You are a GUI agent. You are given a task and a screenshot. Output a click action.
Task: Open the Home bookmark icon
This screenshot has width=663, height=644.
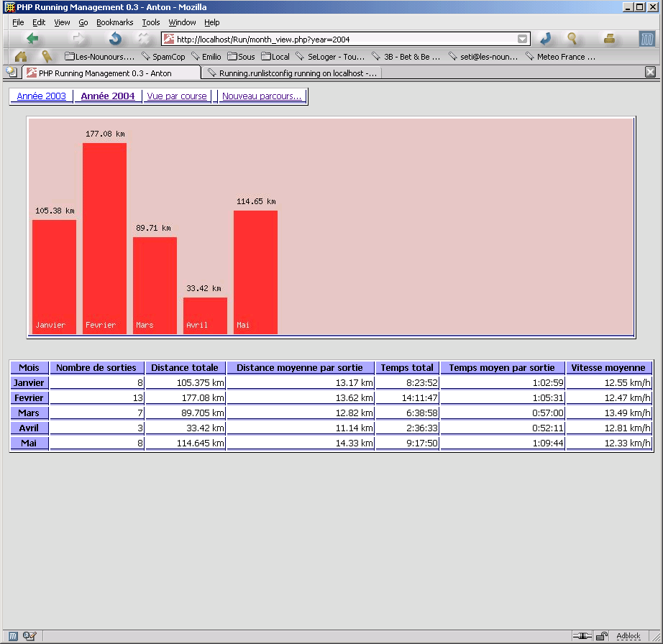pyautogui.click(x=21, y=56)
